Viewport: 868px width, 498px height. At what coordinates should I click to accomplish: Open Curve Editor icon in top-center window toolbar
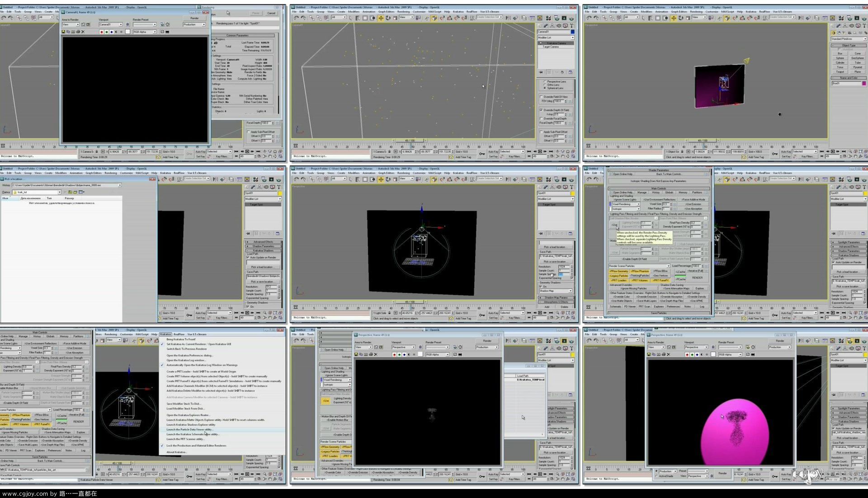[533, 18]
